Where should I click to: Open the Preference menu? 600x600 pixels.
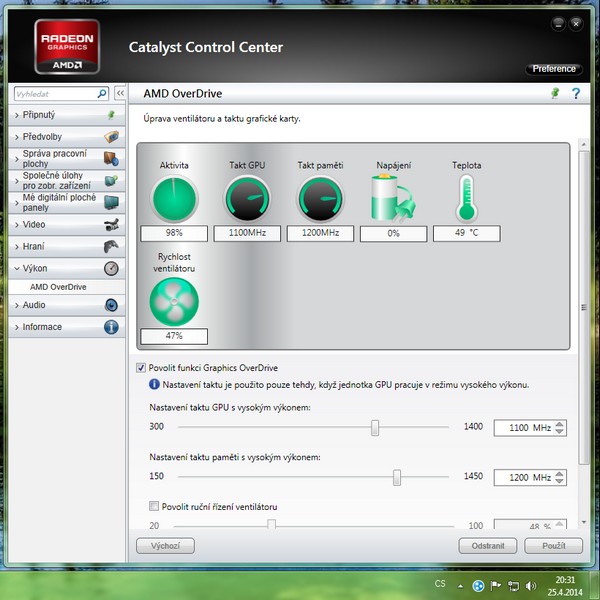pyautogui.click(x=554, y=69)
